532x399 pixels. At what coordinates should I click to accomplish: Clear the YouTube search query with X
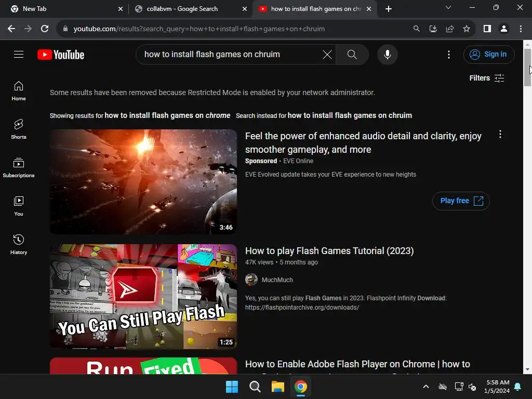point(327,54)
